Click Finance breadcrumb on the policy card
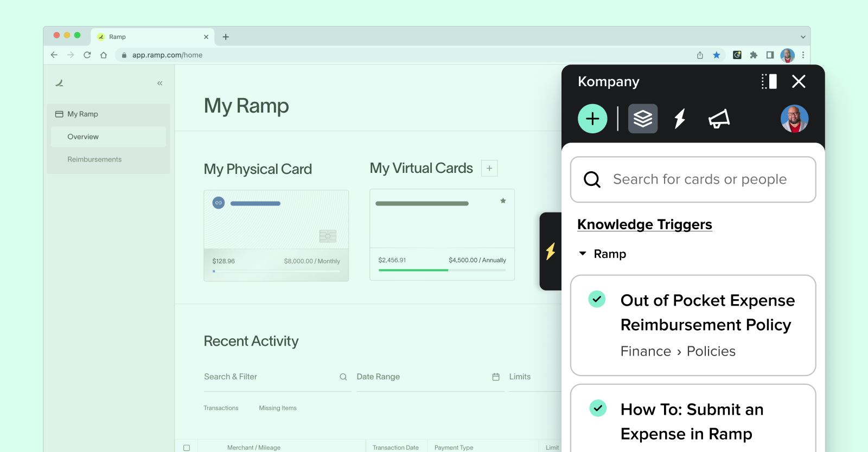Image resolution: width=868 pixels, height=452 pixels. click(646, 351)
